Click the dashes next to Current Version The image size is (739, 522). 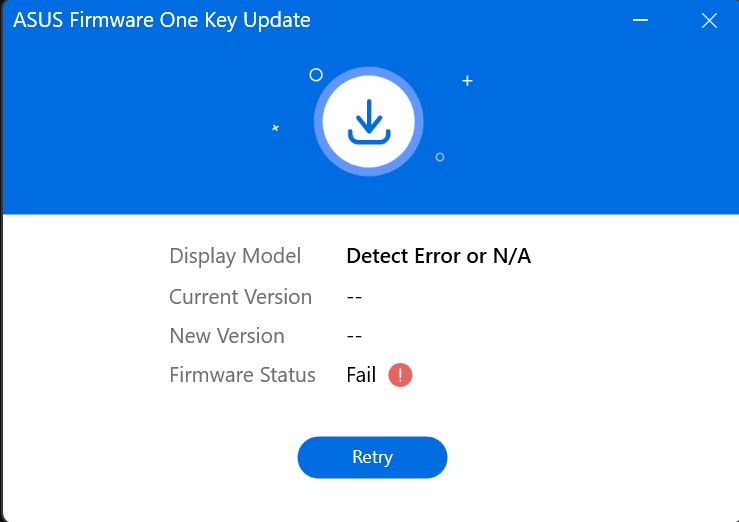[x=354, y=297]
